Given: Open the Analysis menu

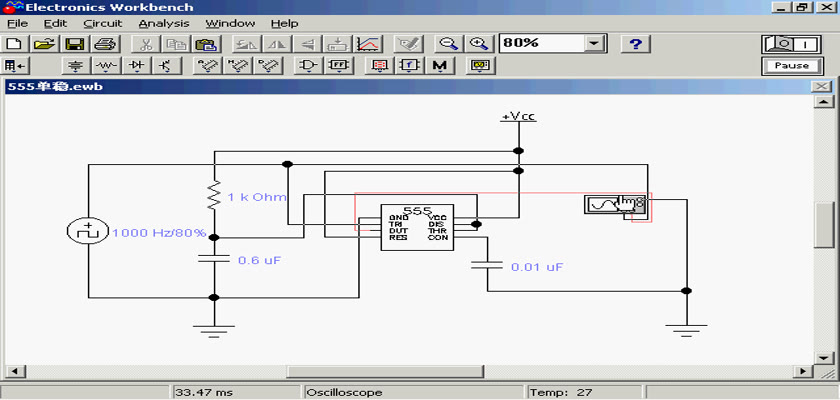Looking at the screenshot, I should coord(164,24).
